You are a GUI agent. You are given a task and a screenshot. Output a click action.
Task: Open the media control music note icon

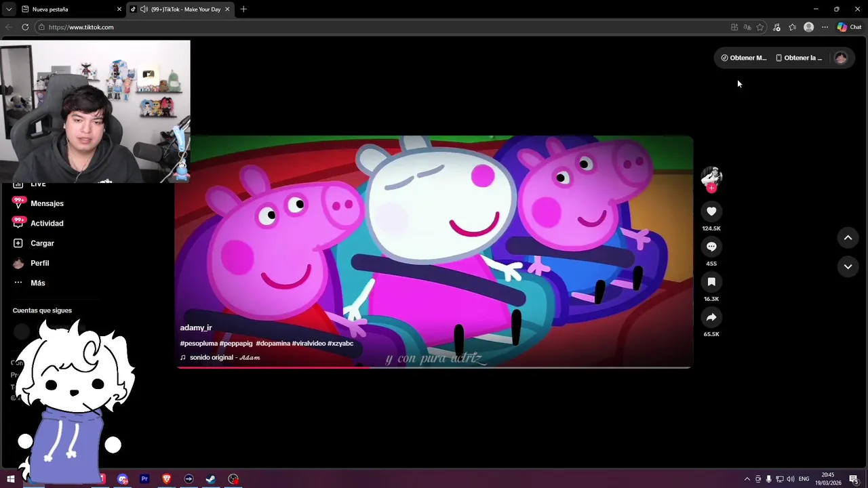click(777, 27)
